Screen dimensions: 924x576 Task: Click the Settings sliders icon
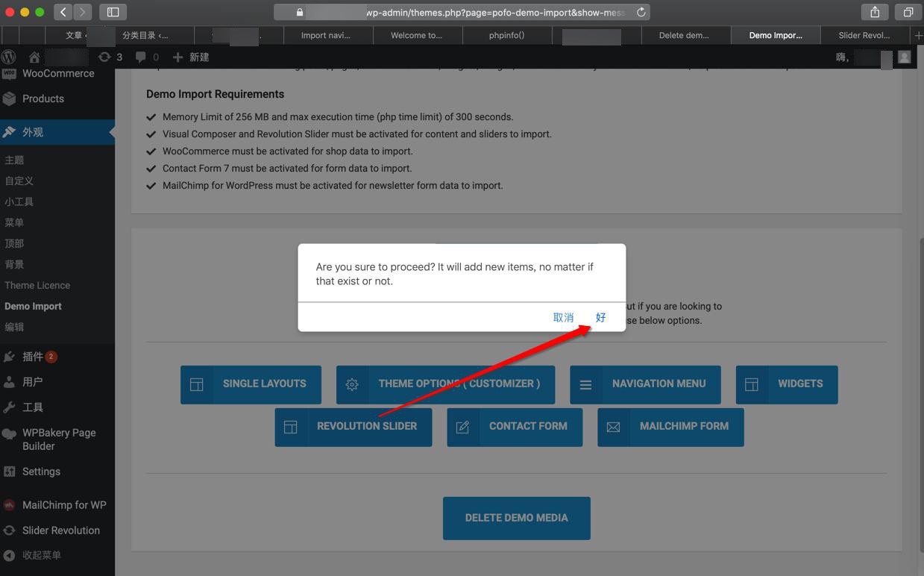9,472
